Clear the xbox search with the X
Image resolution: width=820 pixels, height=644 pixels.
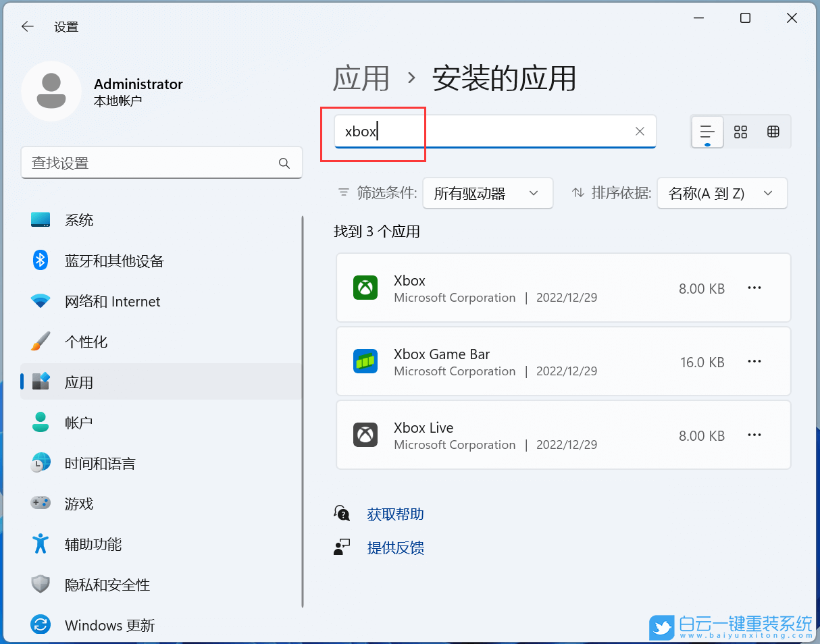tap(639, 132)
